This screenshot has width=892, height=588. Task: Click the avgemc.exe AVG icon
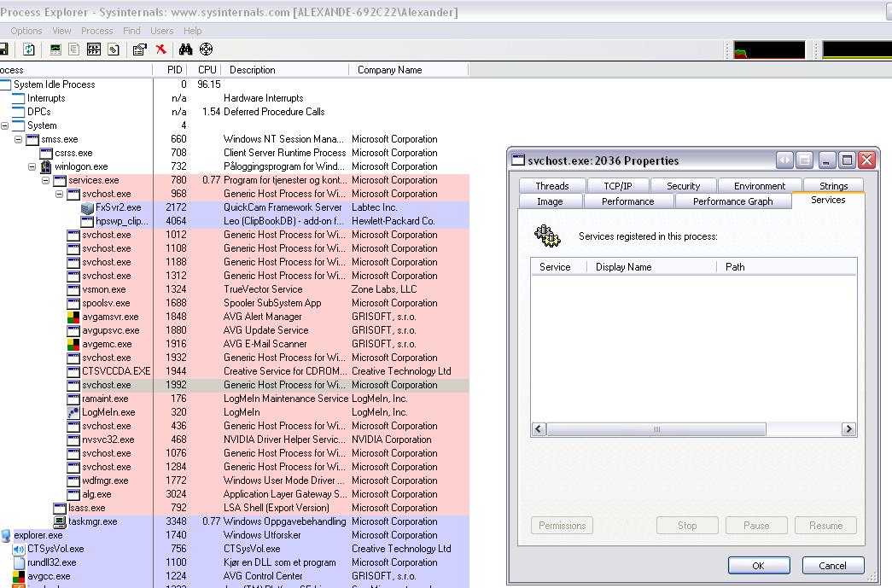pyautogui.click(x=73, y=344)
